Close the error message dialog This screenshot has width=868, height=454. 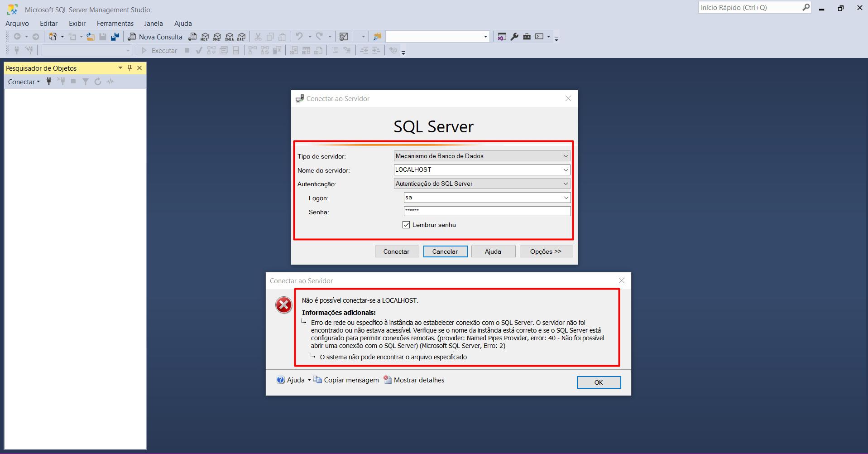pyautogui.click(x=622, y=281)
